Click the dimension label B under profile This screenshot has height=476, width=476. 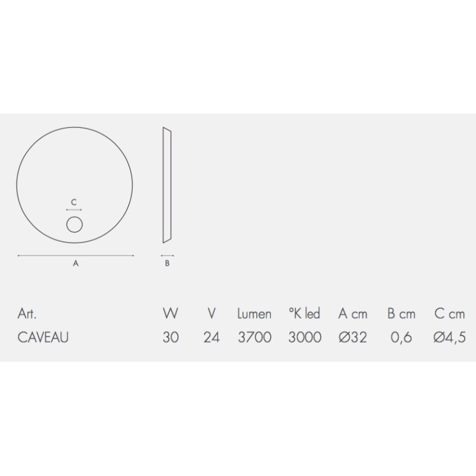pos(167,264)
